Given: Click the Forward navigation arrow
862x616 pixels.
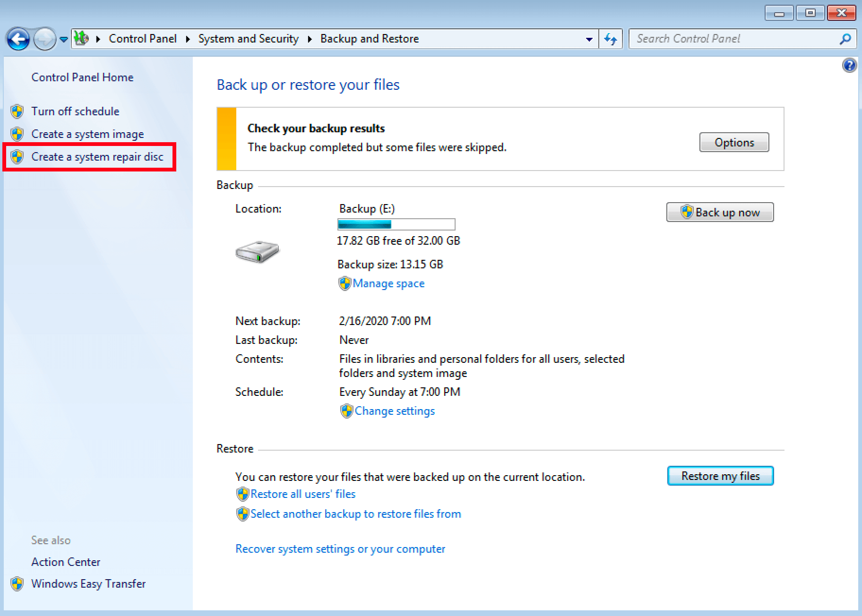Looking at the screenshot, I should 45,39.
